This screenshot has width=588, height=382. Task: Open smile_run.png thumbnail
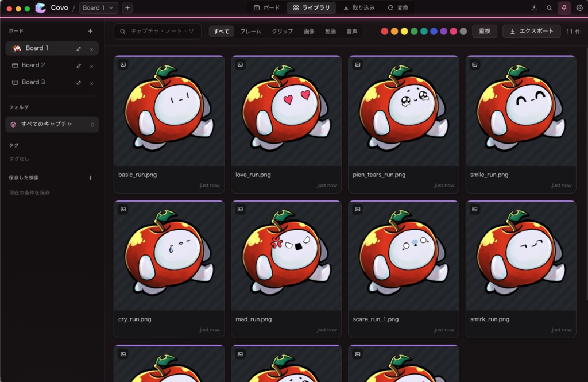tap(521, 111)
